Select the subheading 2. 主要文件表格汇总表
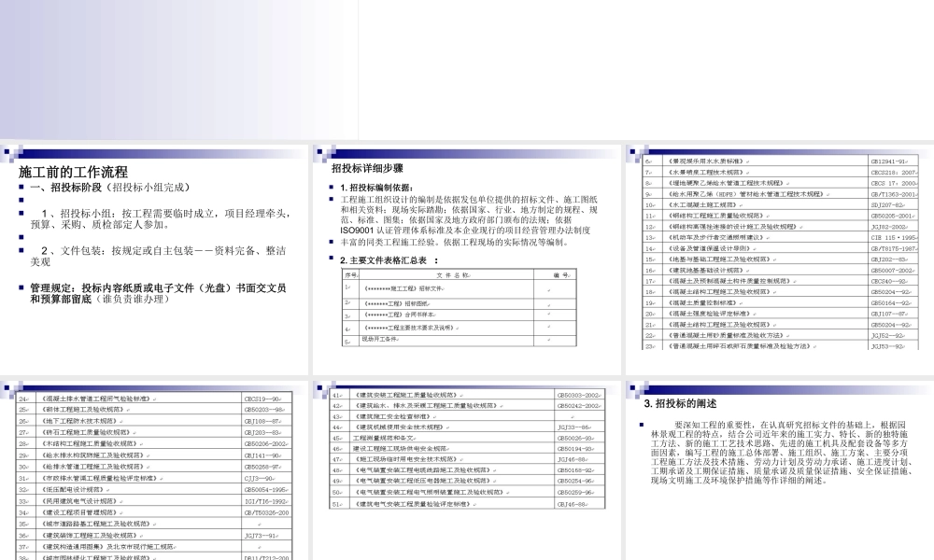This screenshot has height=560, width=934. click(x=389, y=260)
